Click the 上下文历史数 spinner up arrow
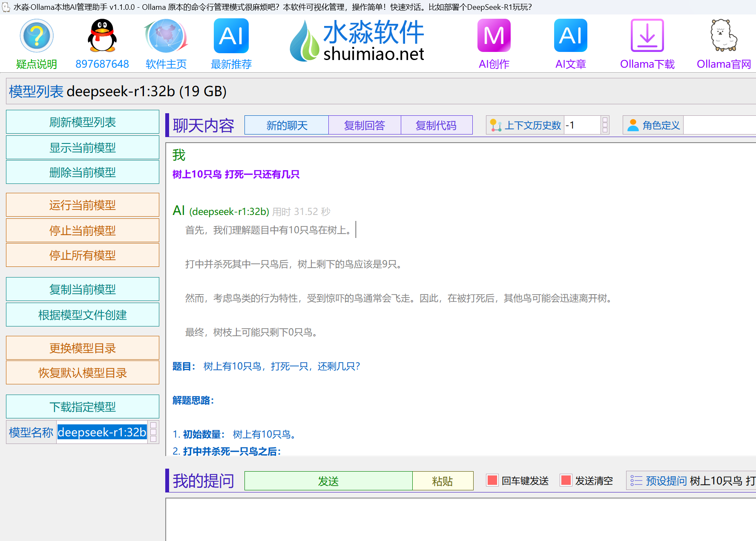Screen dimensions: 756x541 click(x=605, y=121)
